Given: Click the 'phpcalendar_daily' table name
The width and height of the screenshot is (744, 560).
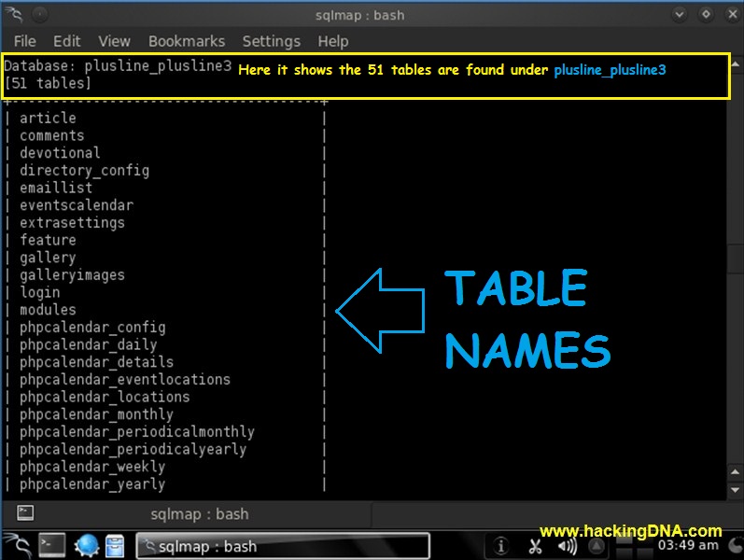Looking at the screenshot, I should pos(89,345).
